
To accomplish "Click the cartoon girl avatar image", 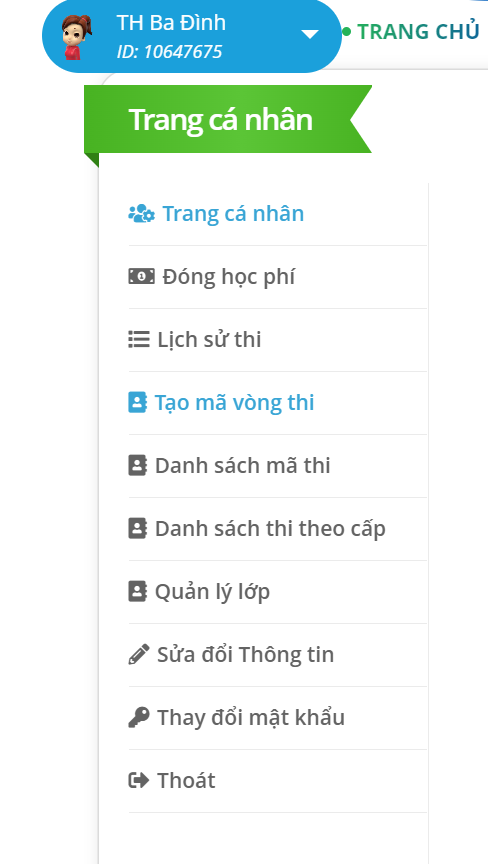I will click(77, 37).
